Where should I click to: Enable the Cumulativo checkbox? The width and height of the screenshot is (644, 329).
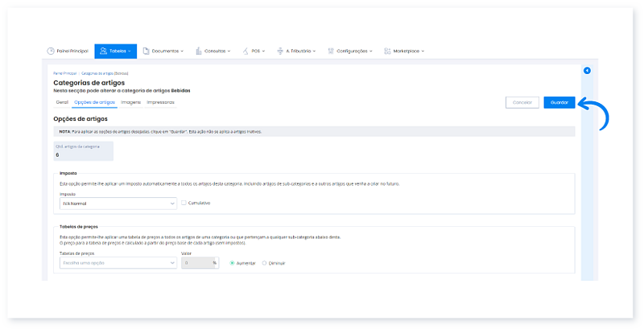pyautogui.click(x=184, y=203)
